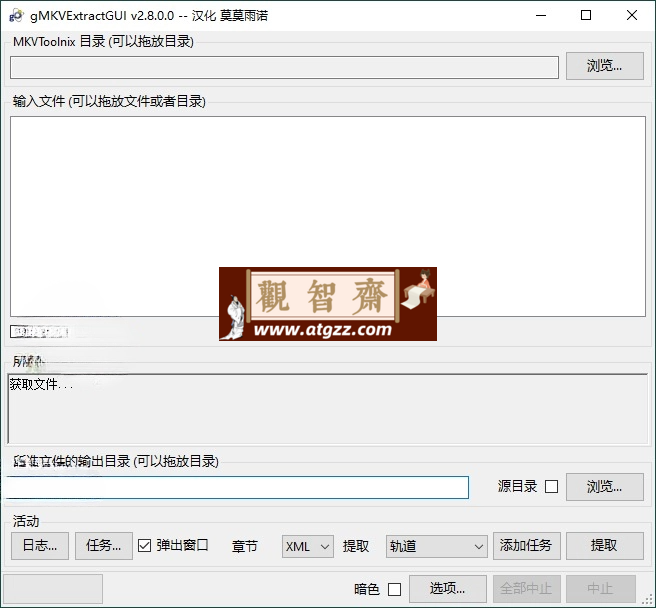This screenshot has height=608, width=656.
Task: Click the 提取 extract button
Action: click(605, 546)
